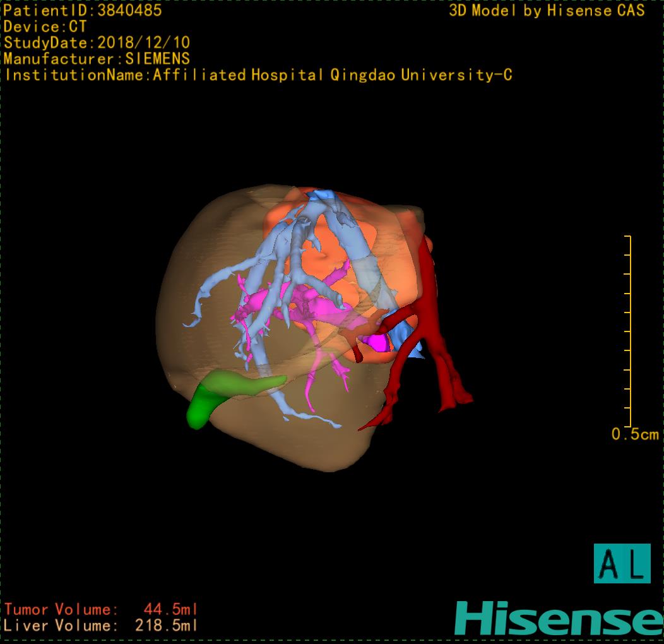Click the '3D Model by Hisense CAS' caption
The image size is (664, 644).
547,11
